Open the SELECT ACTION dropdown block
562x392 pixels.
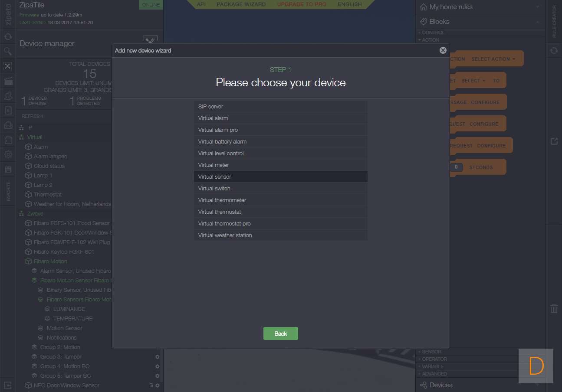coord(493,59)
